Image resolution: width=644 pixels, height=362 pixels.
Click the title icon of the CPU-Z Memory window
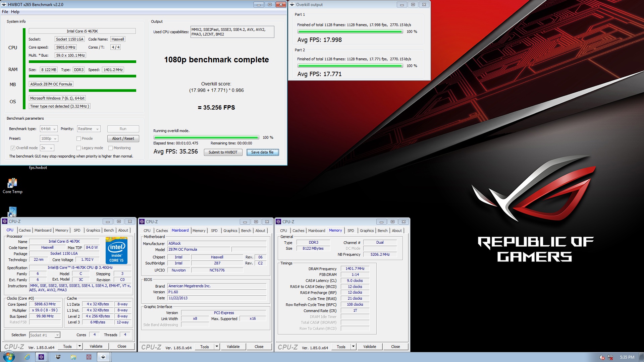click(278, 222)
